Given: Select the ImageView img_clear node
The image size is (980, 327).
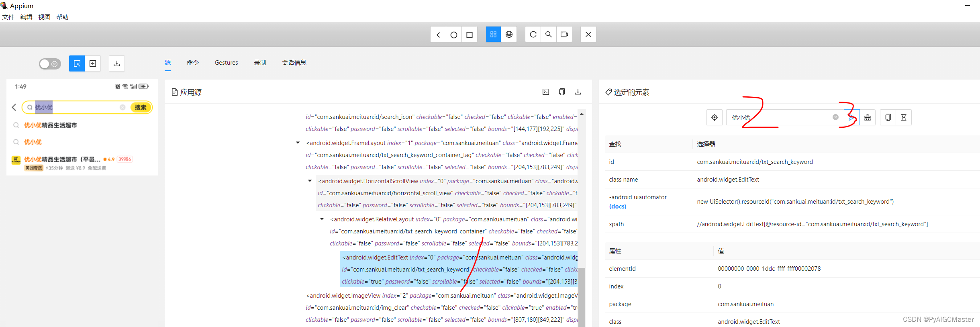Looking at the screenshot, I should (442, 308).
